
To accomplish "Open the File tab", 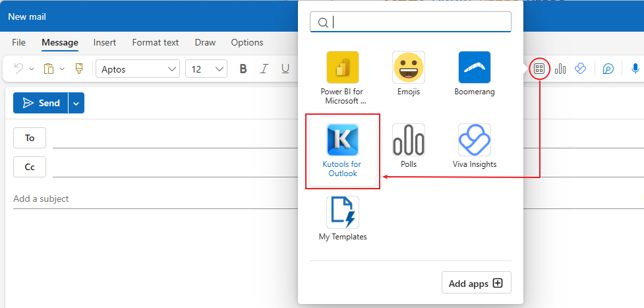I will [19, 42].
